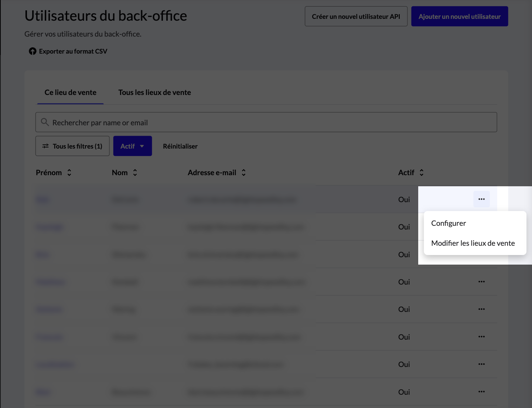Screen dimensions: 532x408
Task: Click the magnifier search icon
Action: (45, 122)
